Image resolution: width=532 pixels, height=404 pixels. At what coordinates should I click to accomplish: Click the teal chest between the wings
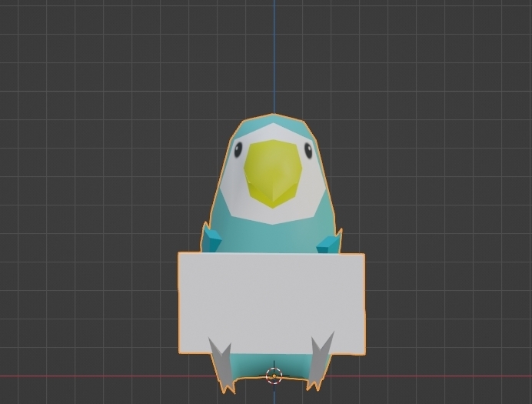click(271, 238)
